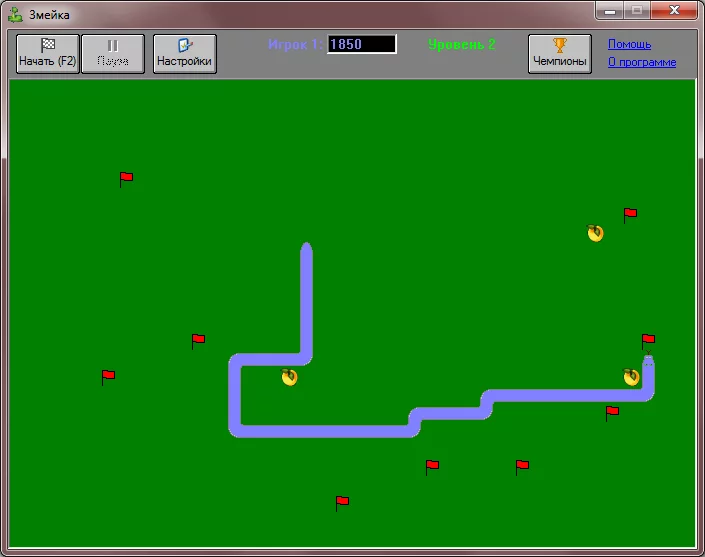Click the left flag of the lower pair
The image size is (705, 557).
click(432, 467)
